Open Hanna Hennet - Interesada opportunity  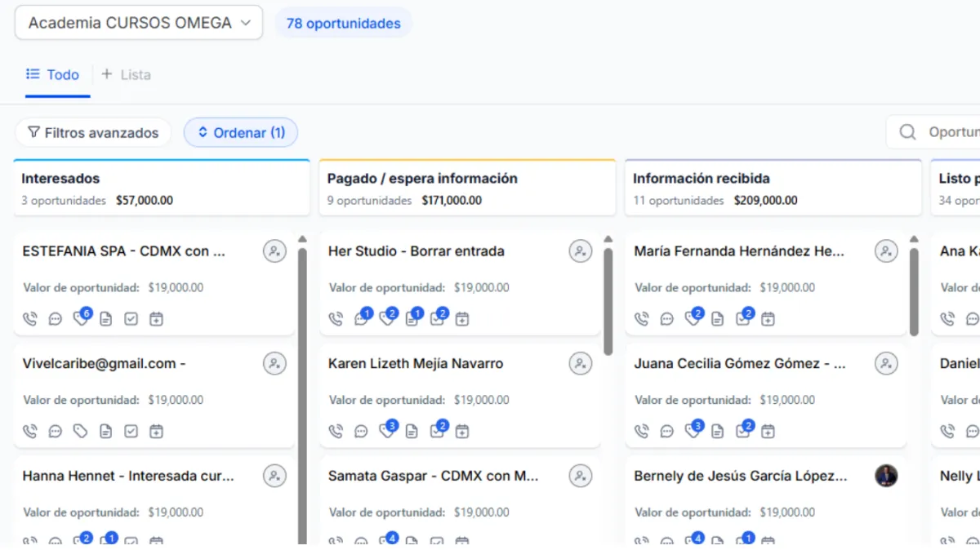(128, 476)
